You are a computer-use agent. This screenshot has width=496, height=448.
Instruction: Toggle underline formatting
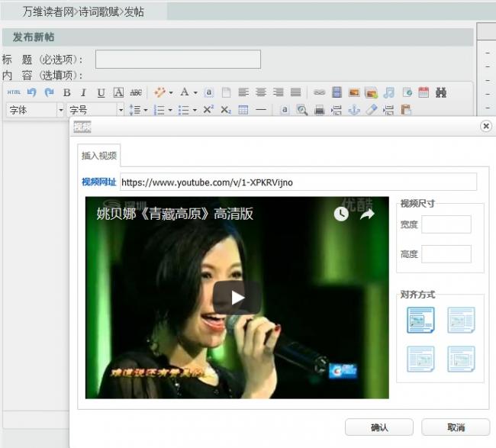tap(101, 92)
